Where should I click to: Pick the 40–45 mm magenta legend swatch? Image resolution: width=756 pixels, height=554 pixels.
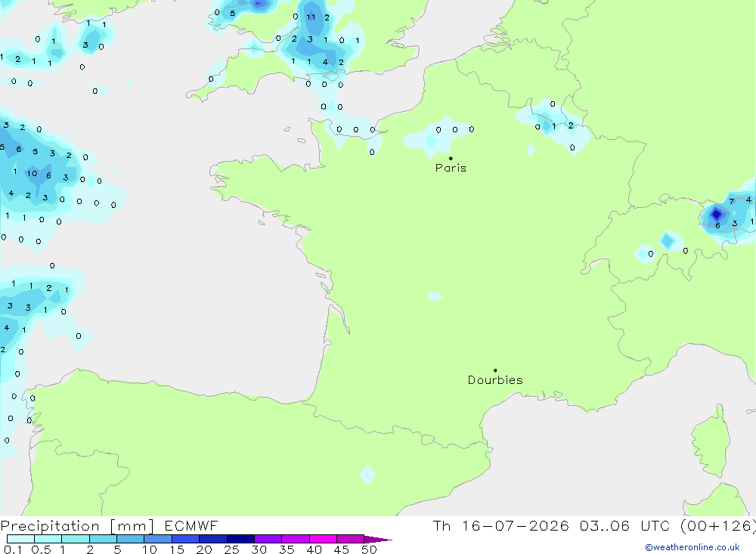[323, 539]
